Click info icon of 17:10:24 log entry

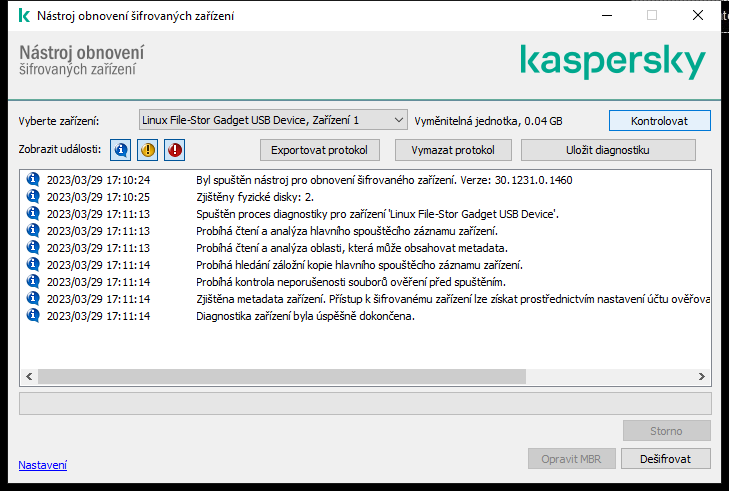[33, 179]
